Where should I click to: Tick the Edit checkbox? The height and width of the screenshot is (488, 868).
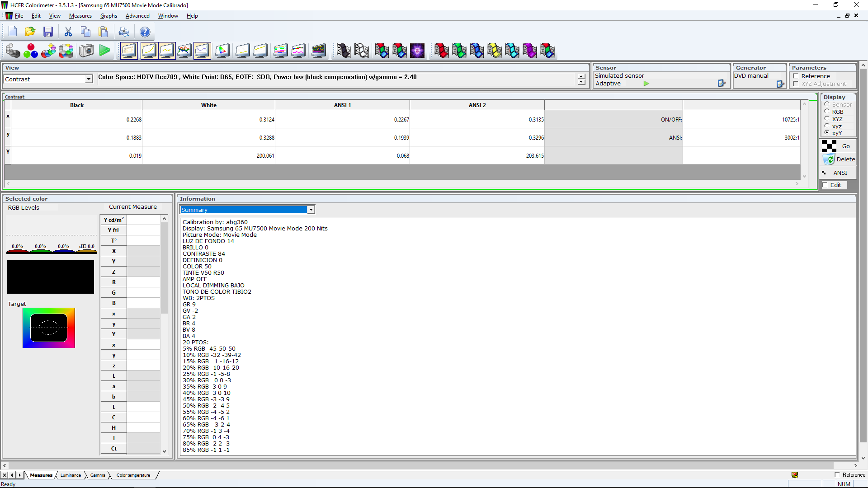[x=826, y=185]
